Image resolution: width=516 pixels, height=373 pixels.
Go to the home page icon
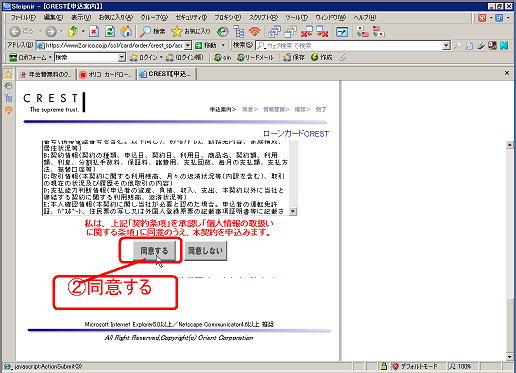pyautogui.click(x=126, y=32)
